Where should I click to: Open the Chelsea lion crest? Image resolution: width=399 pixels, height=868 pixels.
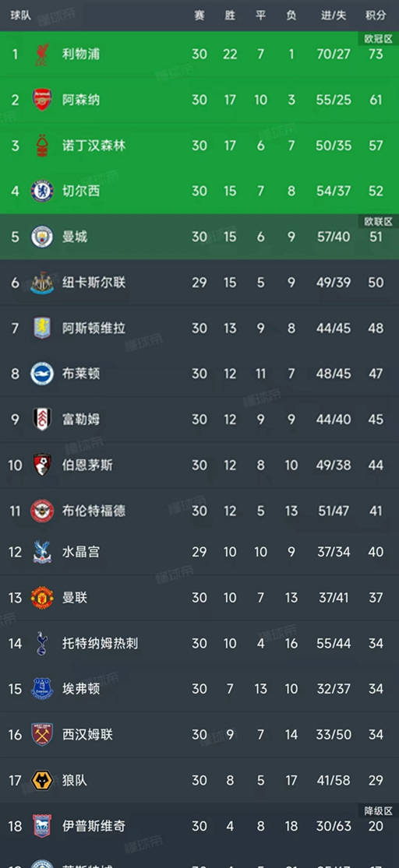click(x=42, y=191)
